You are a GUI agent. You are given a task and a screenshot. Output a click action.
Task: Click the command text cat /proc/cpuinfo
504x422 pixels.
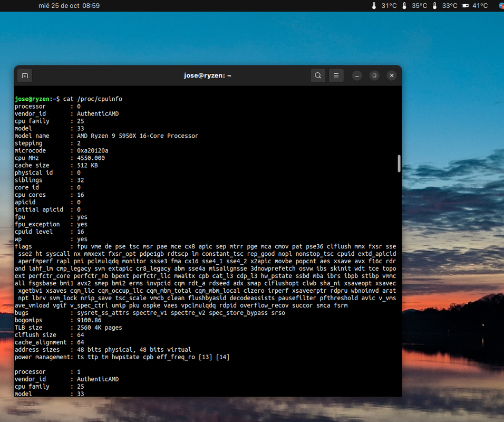[x=93, y=99]
